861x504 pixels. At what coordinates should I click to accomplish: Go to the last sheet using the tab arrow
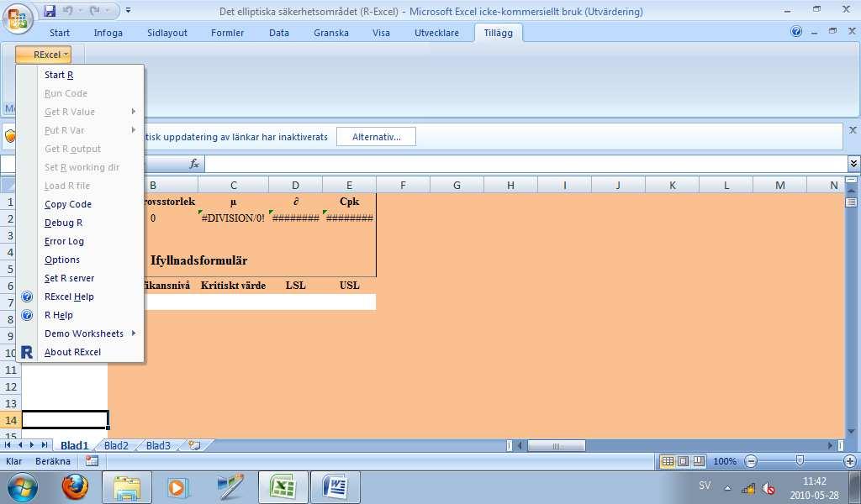tap(44, 444)
